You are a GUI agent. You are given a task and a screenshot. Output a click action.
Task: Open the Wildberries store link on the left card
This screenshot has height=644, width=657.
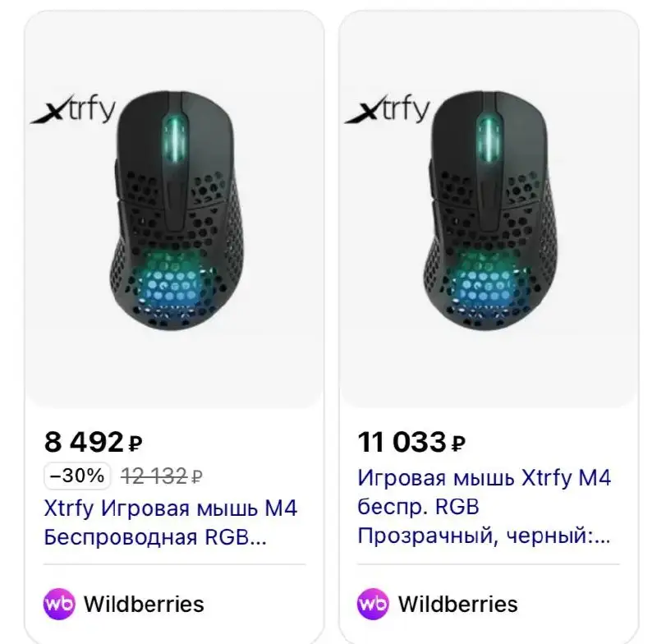click(x=145, y=605)
